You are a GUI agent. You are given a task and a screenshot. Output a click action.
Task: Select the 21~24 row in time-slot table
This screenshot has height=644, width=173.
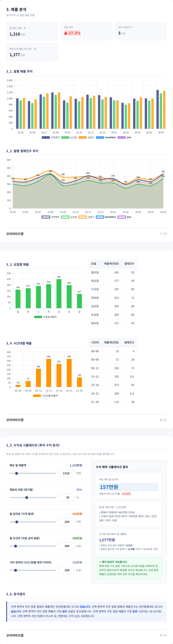pyautogui.click(x=113, y=402)
